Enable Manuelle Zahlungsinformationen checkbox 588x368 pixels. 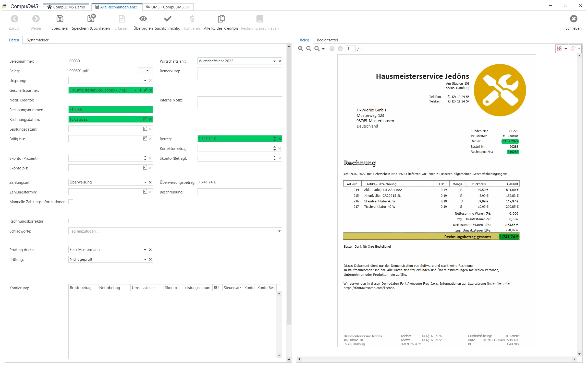[71, 202]
